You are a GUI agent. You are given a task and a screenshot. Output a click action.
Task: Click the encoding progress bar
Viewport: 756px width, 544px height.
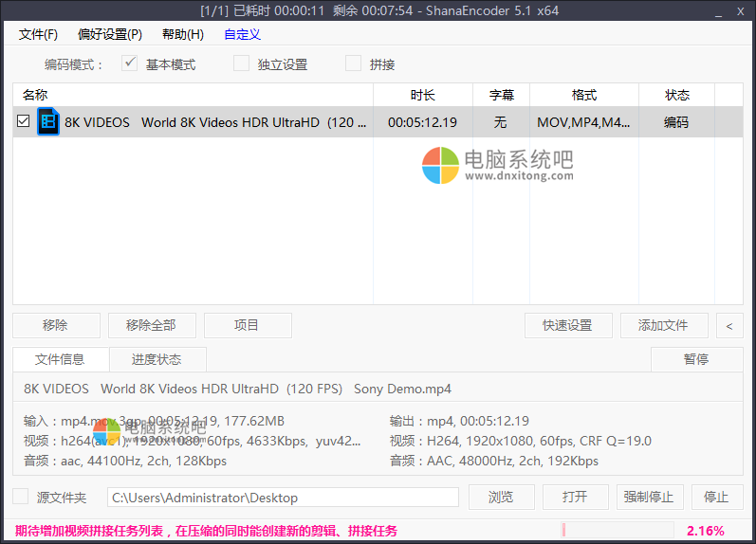click(x=618, y=531)
